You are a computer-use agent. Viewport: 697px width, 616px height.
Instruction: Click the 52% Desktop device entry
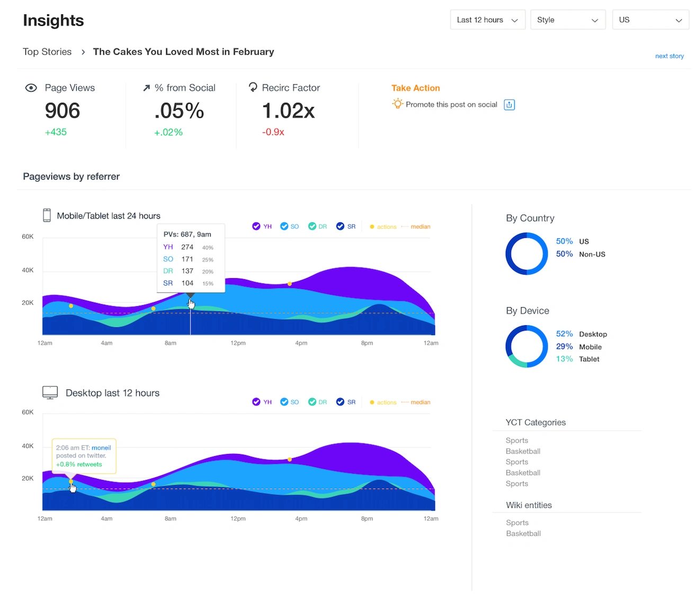coord(582,334)
